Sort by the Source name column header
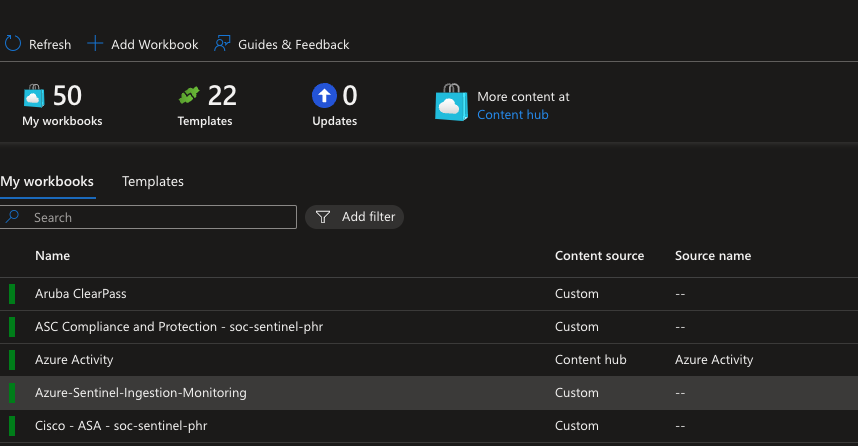Viewport: 858px width, 446px height. [712, 256]
